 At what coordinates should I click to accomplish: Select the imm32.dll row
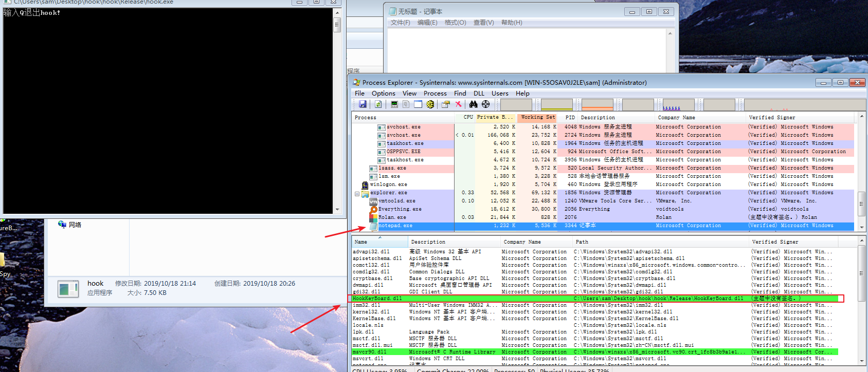click(x=595, y=305)
